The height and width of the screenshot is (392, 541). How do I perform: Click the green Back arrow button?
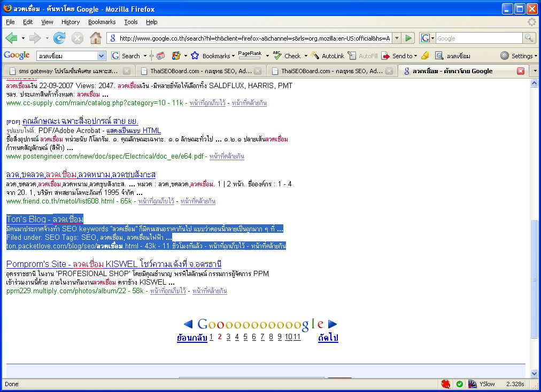tap(11, 38)
